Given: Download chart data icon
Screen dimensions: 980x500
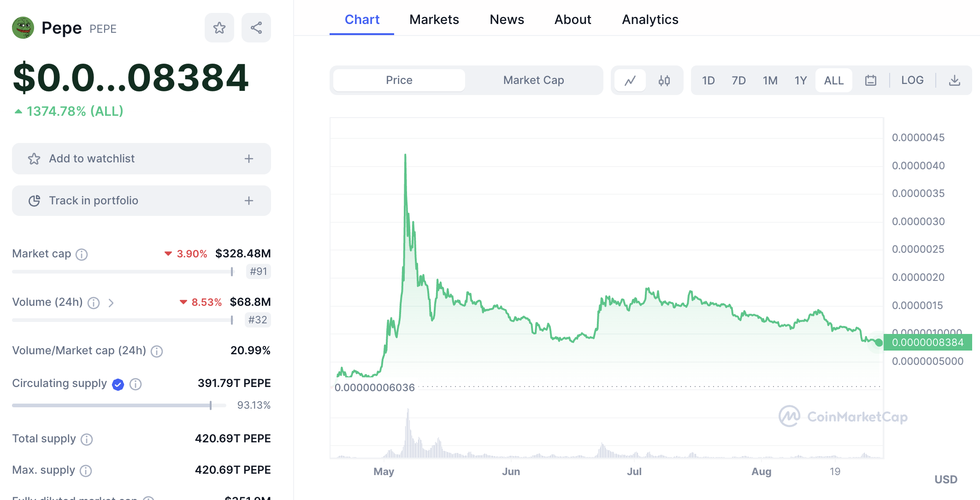Looking at the screenshot, I should (x=955, y=81).
